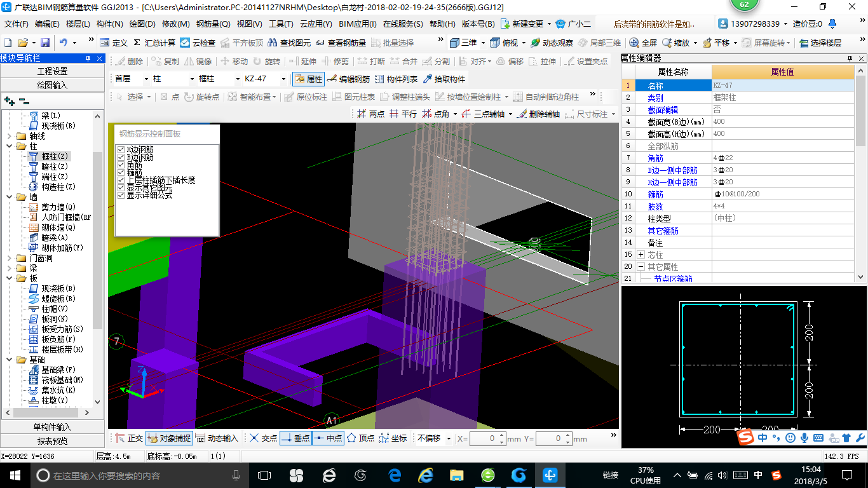Open the 构件列表 component list
868x488 pixels.
397,79
